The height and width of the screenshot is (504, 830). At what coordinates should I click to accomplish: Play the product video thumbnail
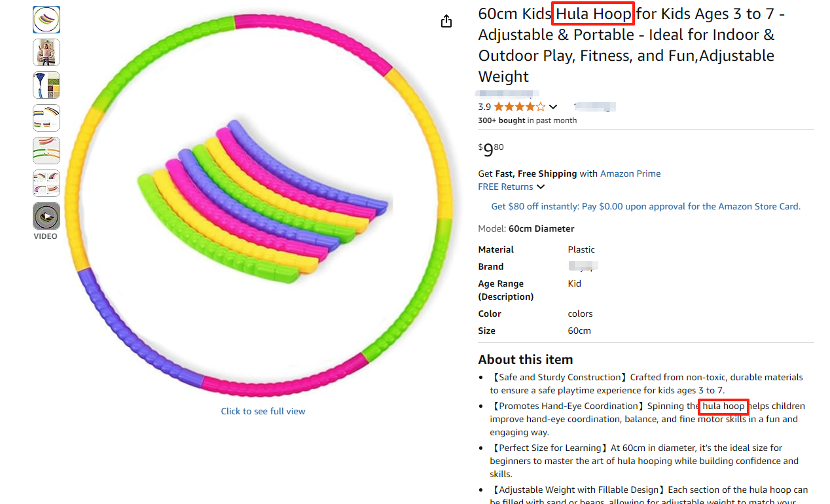pos(46,216)
